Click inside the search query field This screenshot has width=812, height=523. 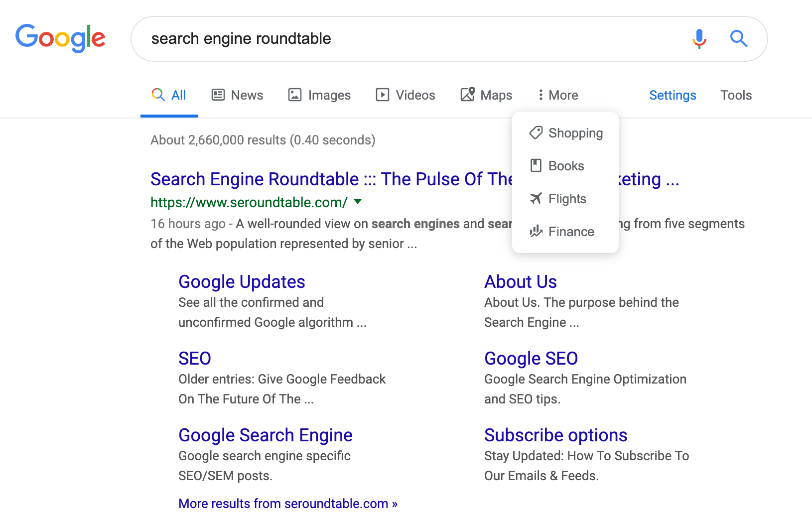[349, 38]
